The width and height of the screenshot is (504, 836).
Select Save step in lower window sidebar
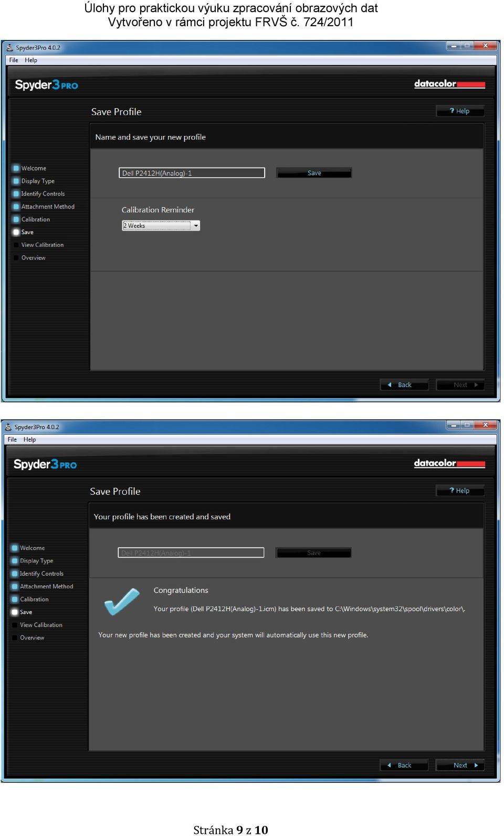22,612
